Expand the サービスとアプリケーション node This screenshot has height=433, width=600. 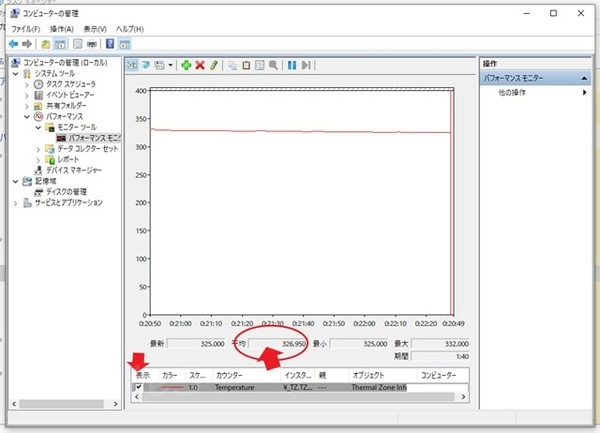[x=16, y=203]
